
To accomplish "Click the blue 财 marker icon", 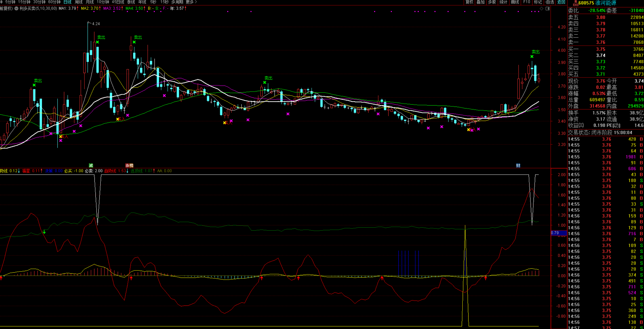I will pos(518,165).
